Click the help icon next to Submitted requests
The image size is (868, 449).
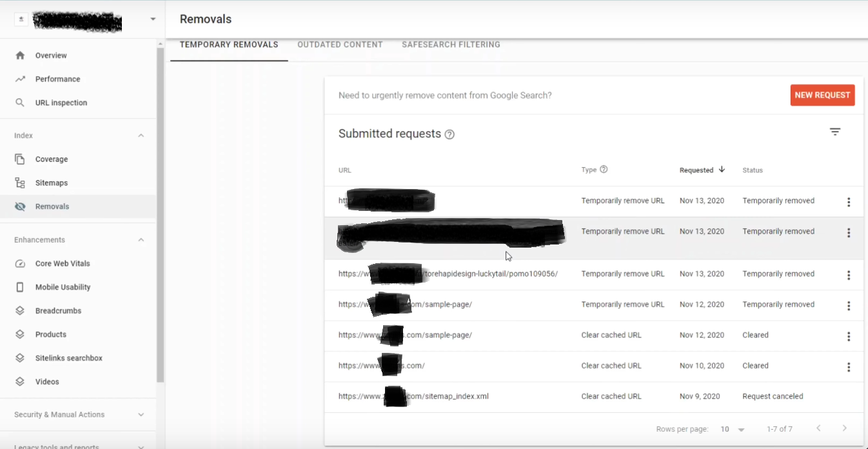pos(449,134)
